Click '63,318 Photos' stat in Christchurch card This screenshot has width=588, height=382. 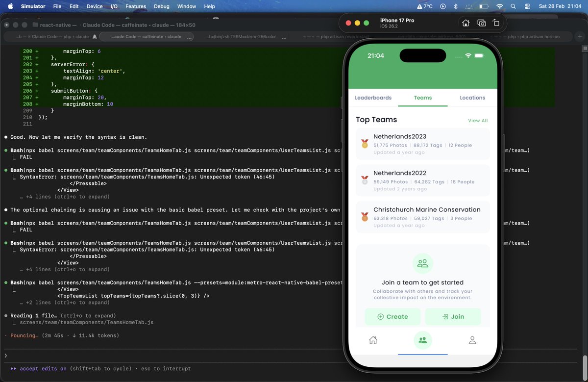(x=391, y=219)
